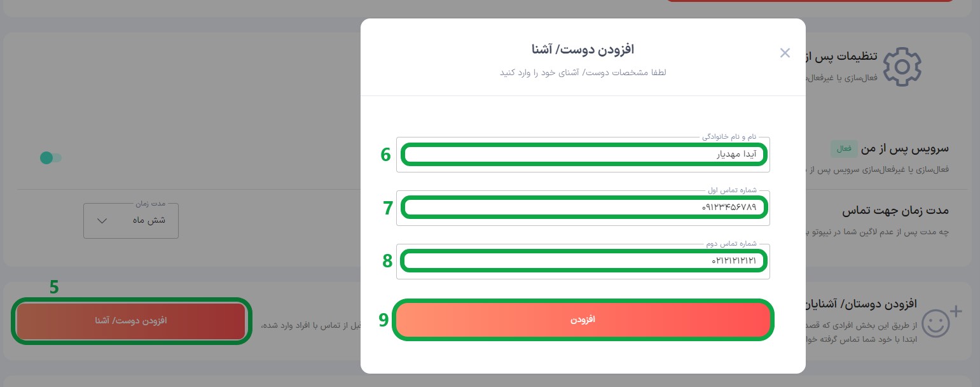The image size is (980, 387).
Task: Click the dialog title افزودن دوست/ آشنا
Action: [x=583, y=49]
